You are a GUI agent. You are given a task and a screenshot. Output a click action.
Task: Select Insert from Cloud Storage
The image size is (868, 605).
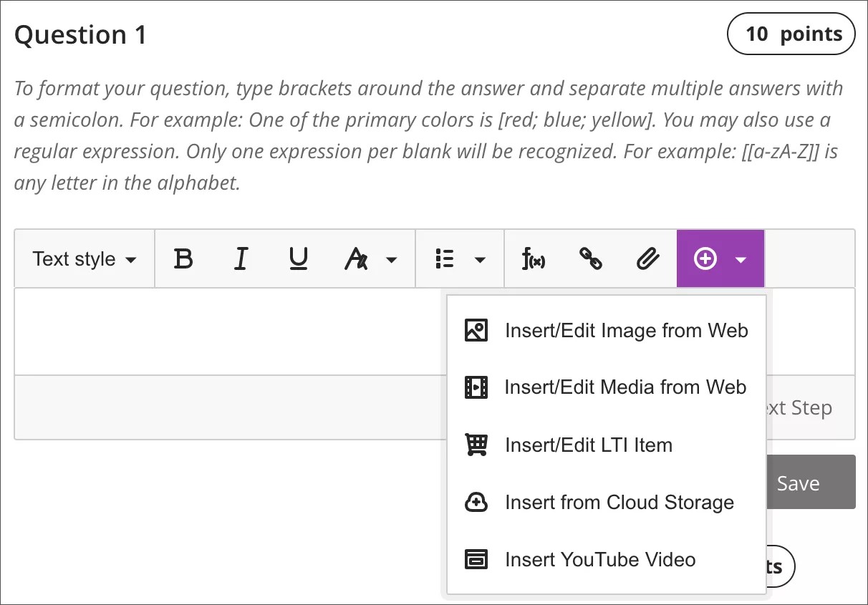pos(619,502)
